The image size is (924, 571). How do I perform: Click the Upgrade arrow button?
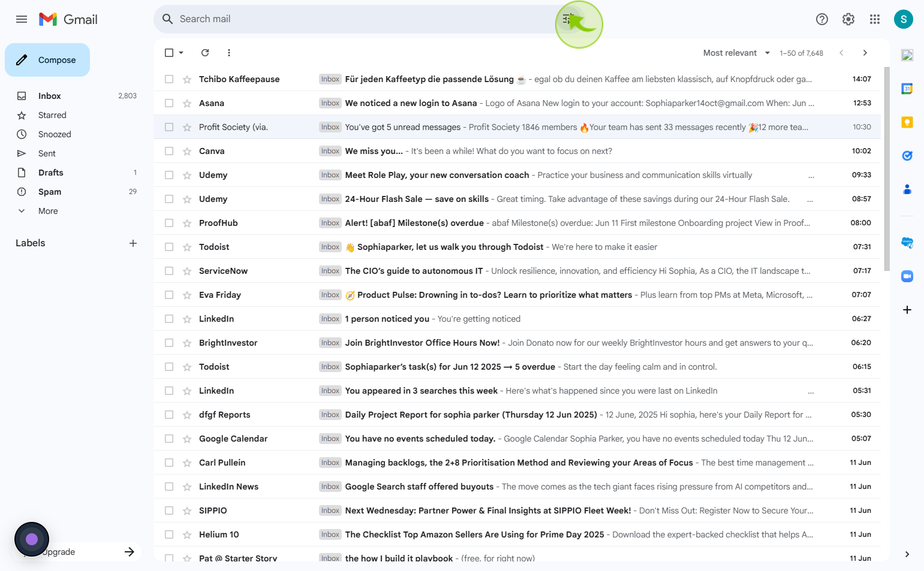click(130, 552)
